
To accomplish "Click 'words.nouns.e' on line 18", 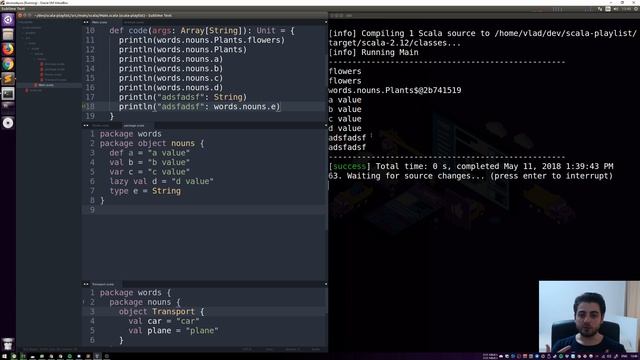I will click(x=245, y=107).
